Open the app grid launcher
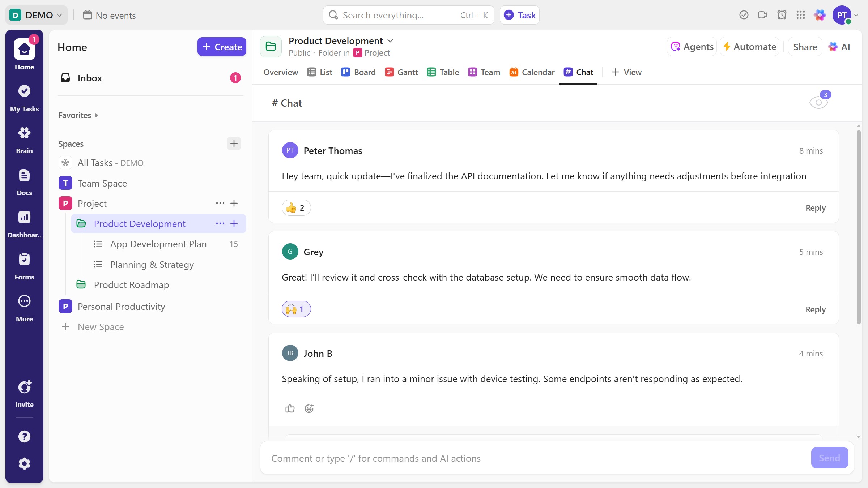Screen dimensions: 868x488 801,15
